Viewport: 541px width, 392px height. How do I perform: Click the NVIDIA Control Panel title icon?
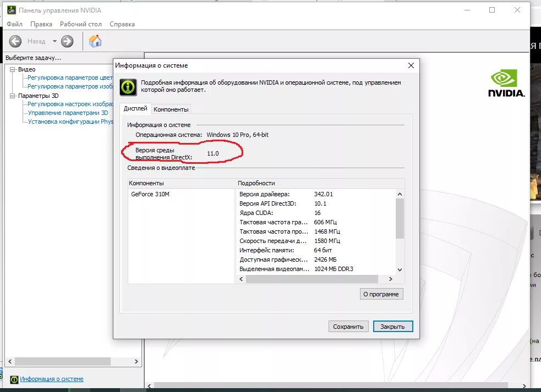tap(12, 10)
